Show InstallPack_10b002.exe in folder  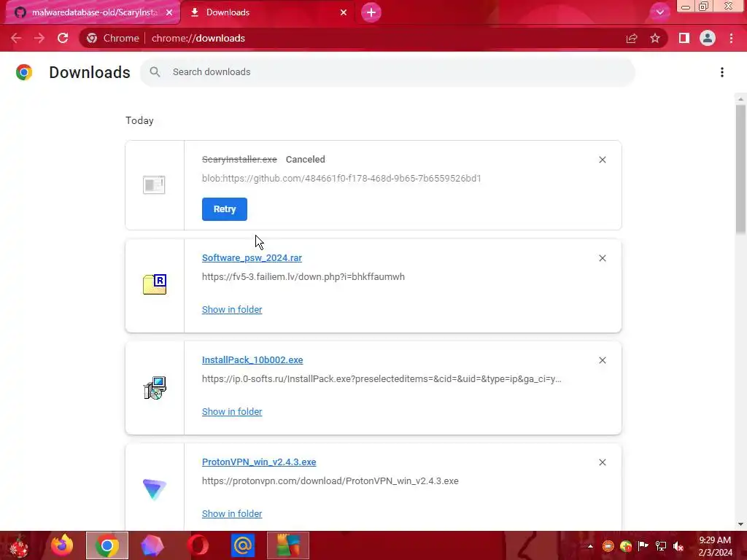(232, 411)
